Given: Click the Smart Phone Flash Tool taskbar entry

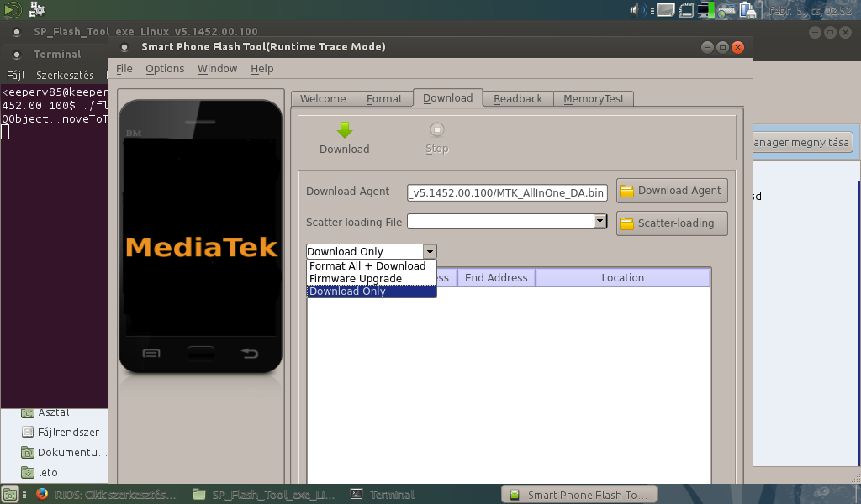Looking at the screenshot, I should pos(579,495).
